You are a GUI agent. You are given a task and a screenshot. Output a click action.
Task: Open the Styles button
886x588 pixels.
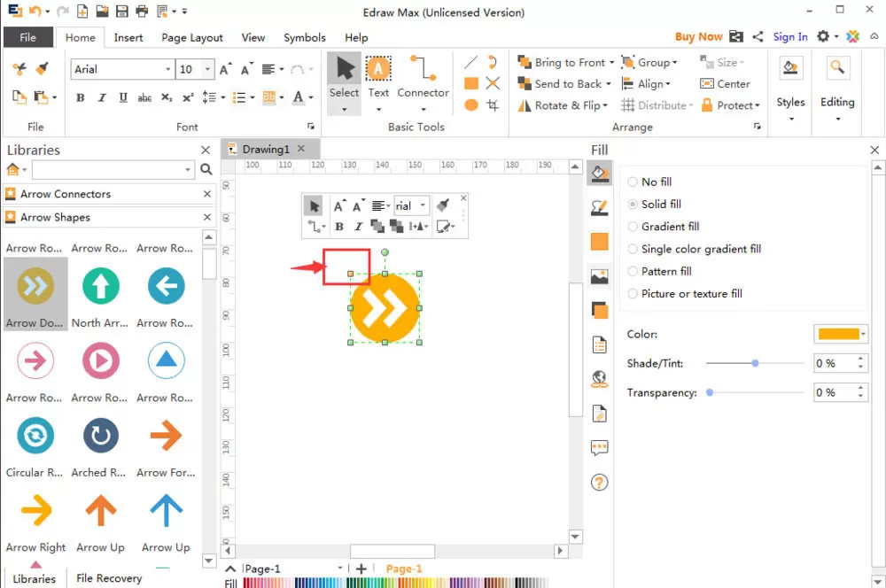point(790,89)
